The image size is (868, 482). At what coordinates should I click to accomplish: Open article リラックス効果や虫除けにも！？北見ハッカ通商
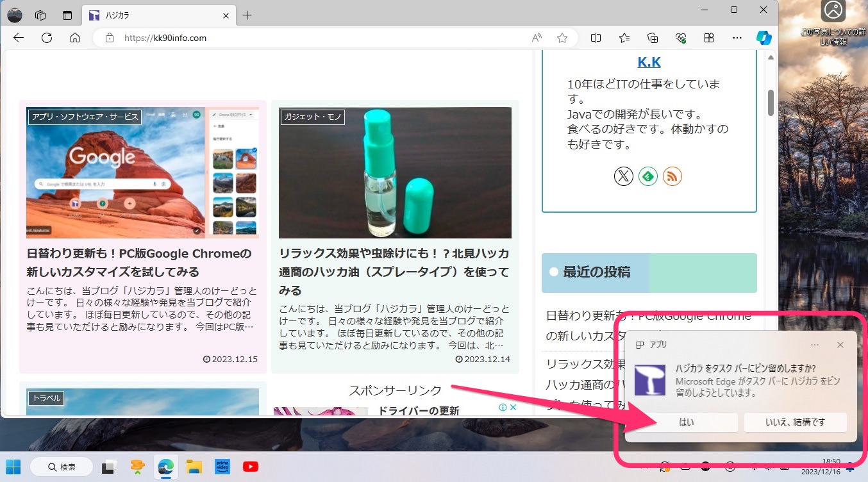[394, 272]
